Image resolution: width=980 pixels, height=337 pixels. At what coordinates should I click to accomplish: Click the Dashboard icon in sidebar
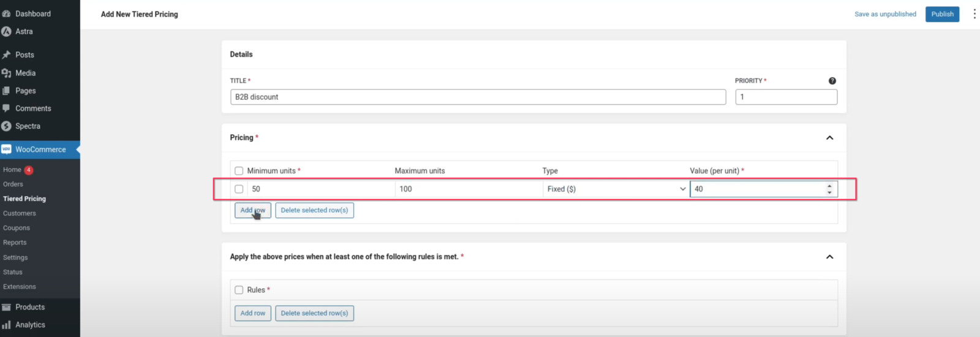click(x=7, y=13)
